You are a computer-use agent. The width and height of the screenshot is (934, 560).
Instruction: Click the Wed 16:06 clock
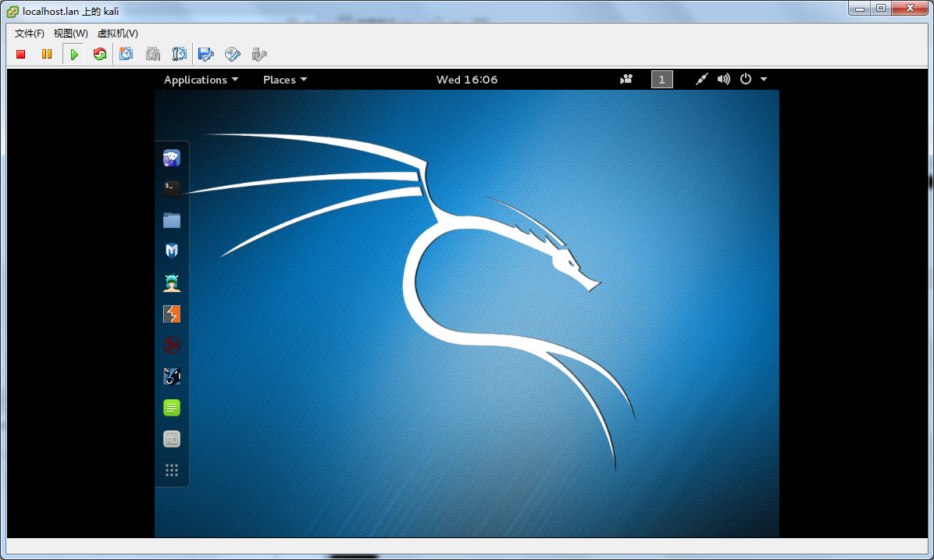467,80
